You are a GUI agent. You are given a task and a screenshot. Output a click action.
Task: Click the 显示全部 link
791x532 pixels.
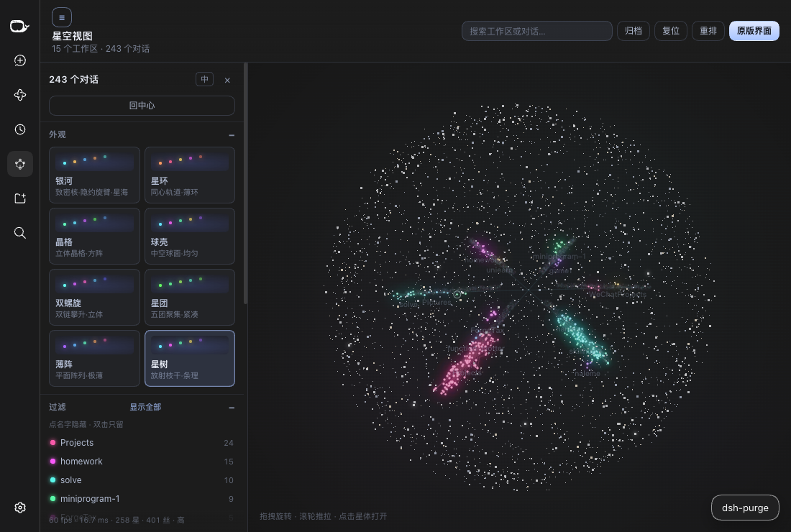145,407
